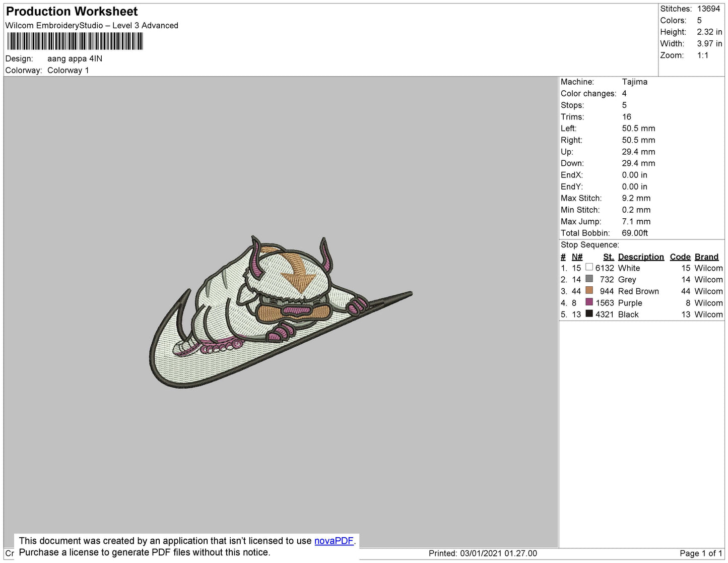Select the St. column header
728x563 pixels.
(608, 257)
